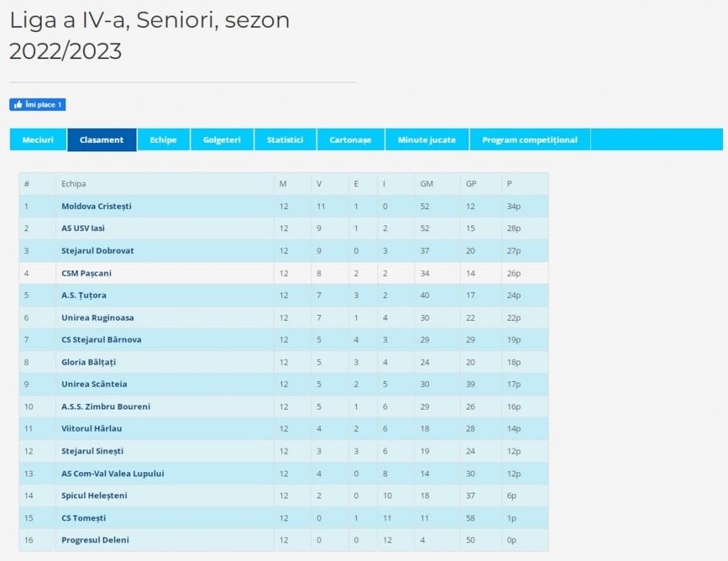
Task: Open the Meciuri tab
Action: pyautogui.click(x=38, y=140)
